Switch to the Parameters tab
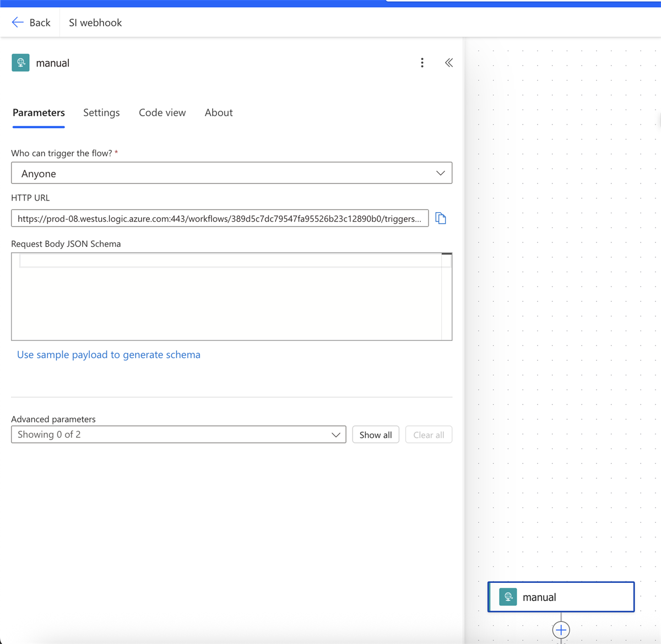Screen dimensions: 661x644 tap(39, 112)
